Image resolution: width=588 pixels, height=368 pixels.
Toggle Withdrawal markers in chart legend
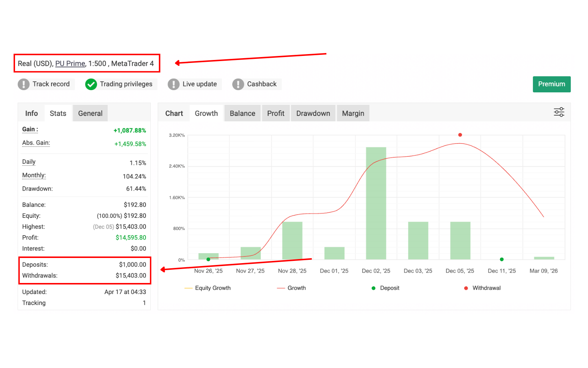(x=483, y=288)
